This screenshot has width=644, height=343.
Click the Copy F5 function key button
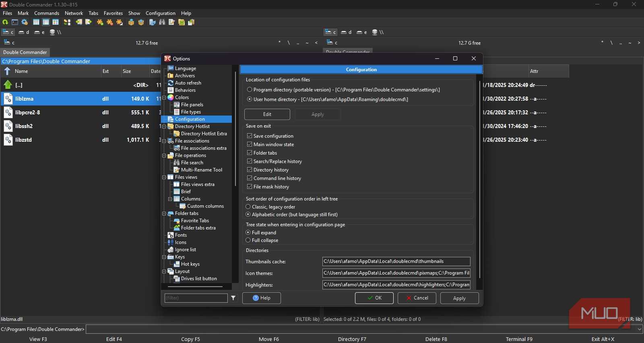click(x=190, y=339)
